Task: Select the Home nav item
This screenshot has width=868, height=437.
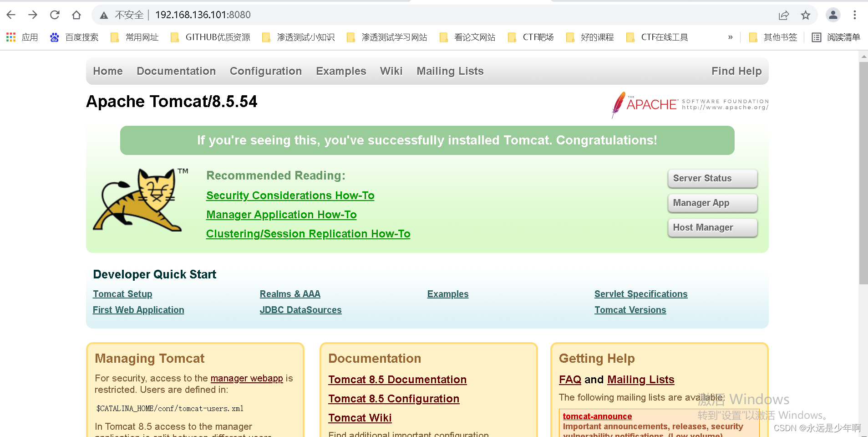Action: pyautogui.click(x=108, y=71)
